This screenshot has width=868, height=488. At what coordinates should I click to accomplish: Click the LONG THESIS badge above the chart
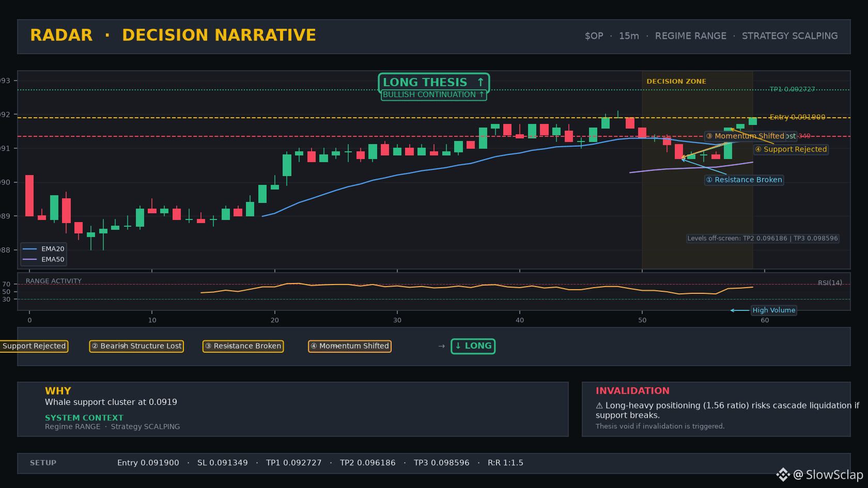click(x=433, y=82)
